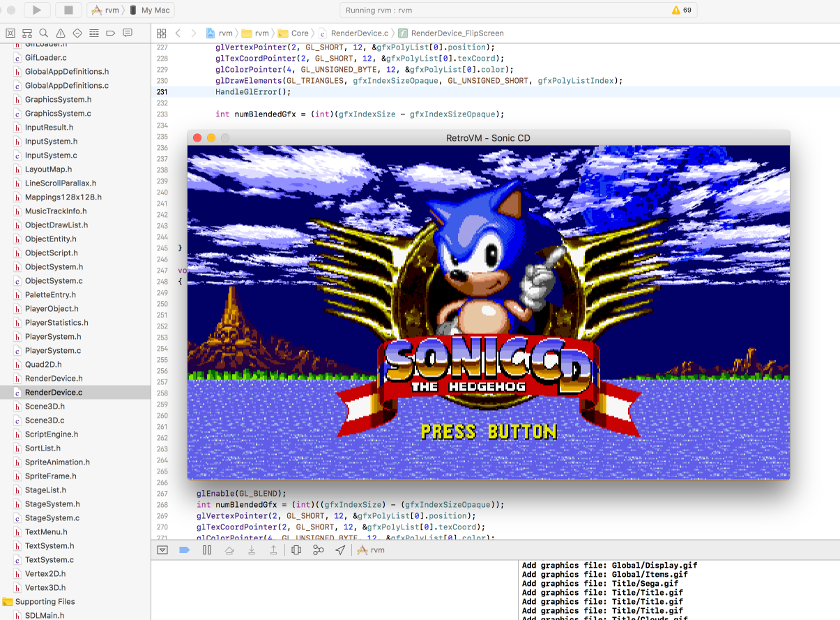Select the highlighted RenderDevice.c row
Viewport: 840px width, 620px height.
click(x=75, y=393)
